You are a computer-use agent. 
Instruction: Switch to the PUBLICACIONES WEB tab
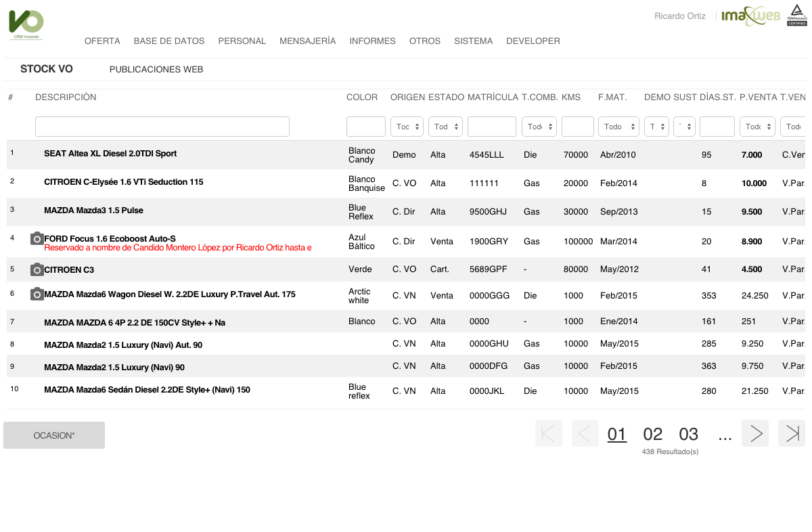156,70
